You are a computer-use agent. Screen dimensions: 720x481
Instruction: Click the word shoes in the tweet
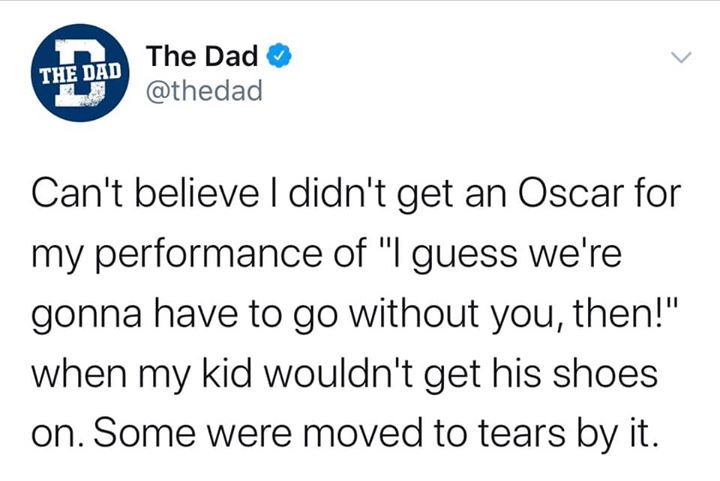(x=605, y=373)
